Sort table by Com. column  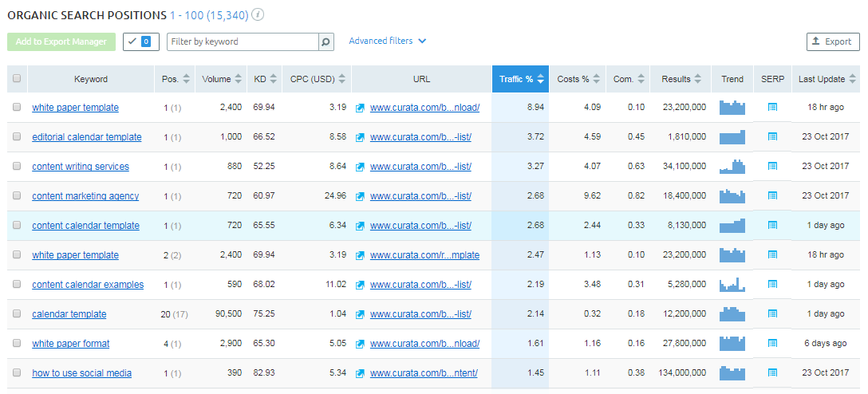(629, 79)
